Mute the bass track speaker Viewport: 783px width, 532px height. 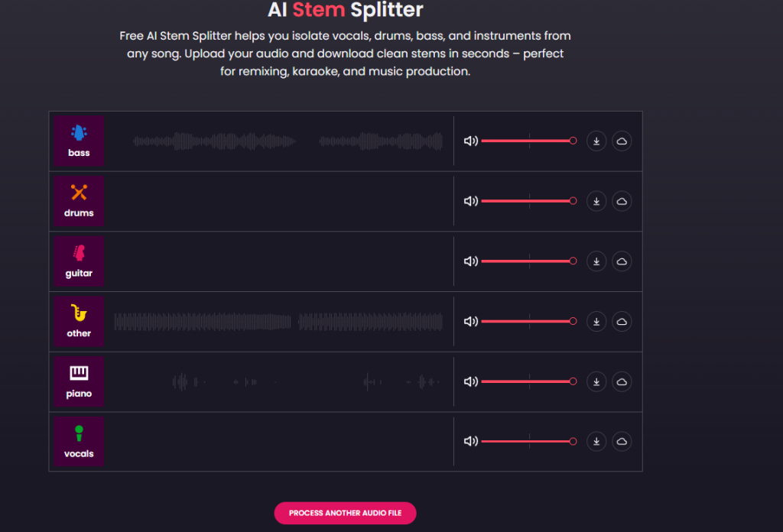[x=471, y=141]
